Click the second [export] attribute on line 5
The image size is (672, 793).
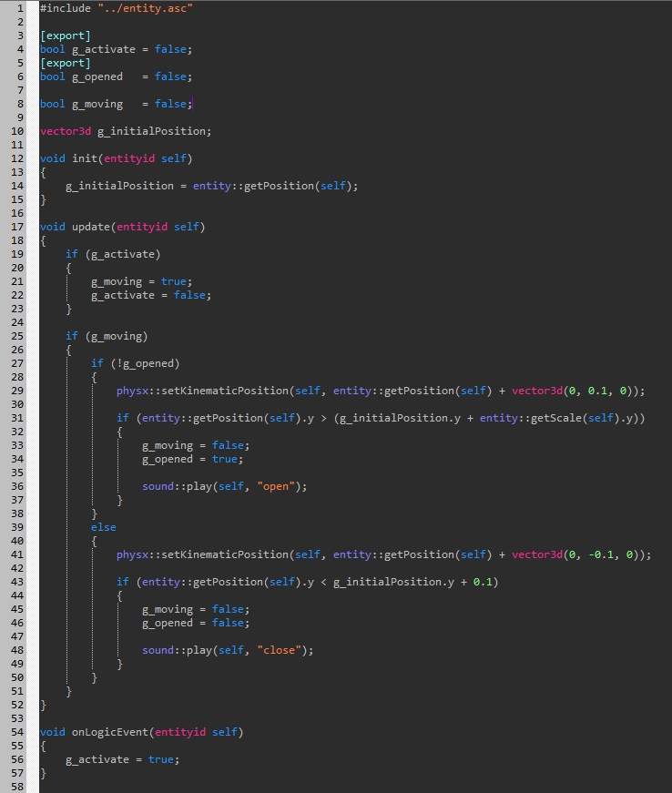click(x=66, y=63)
